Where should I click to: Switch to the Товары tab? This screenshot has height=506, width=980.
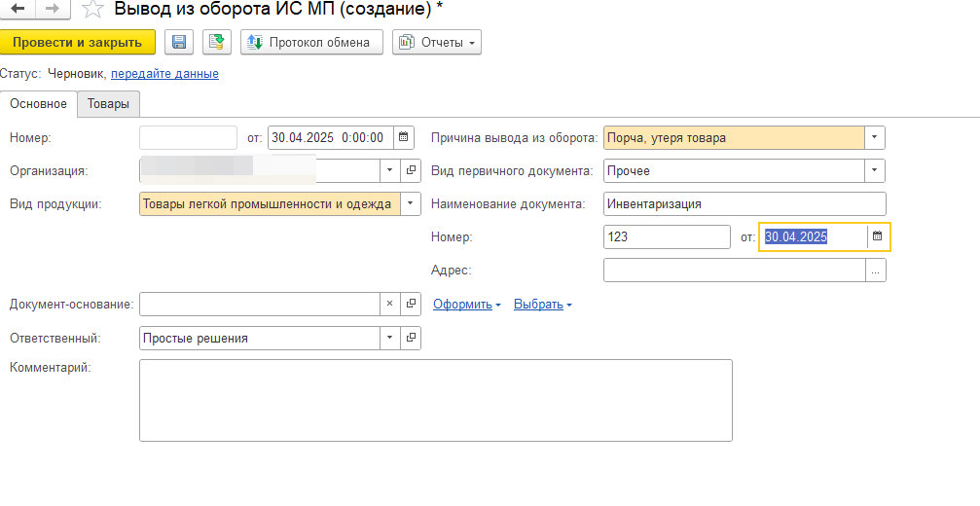click(108, 103)
